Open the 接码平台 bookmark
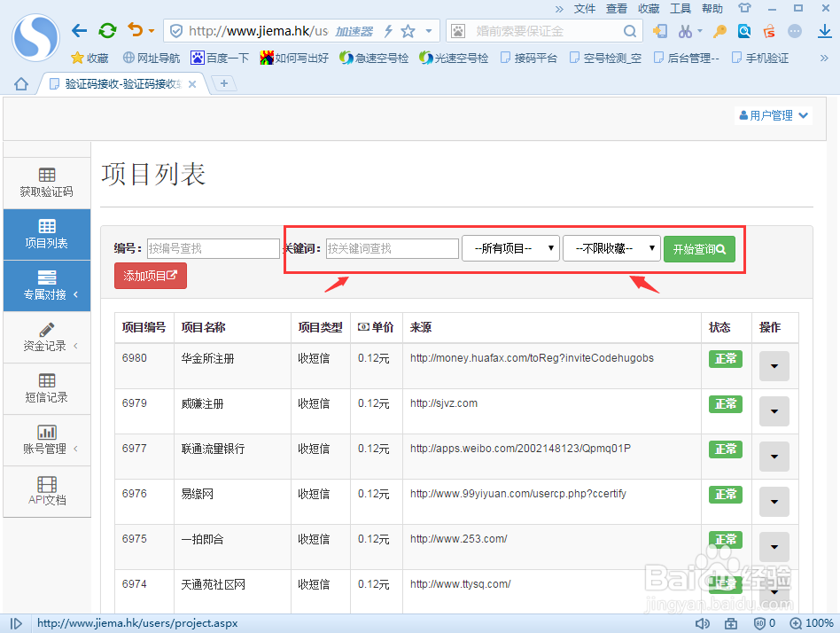Viewport: 840px width, 633px height. (x=529, y=58)
